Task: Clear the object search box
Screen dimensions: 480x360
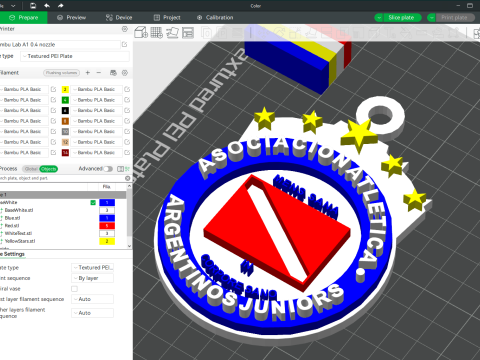Action: [127, 178]
